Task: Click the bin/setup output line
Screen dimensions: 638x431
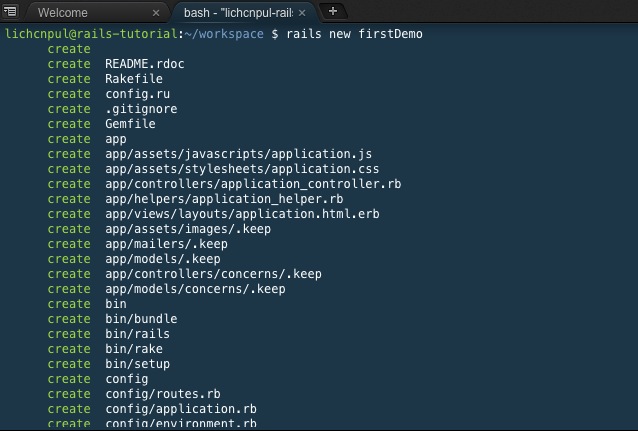Action: (x=138, y=364)
